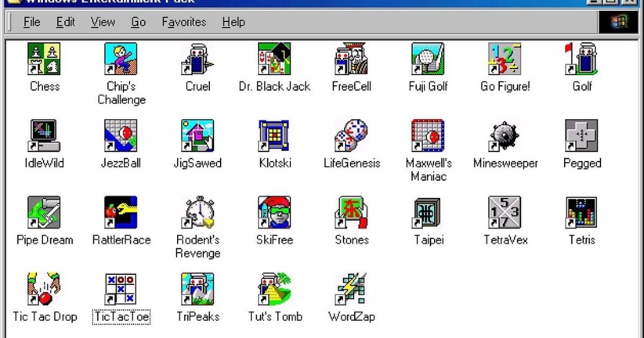Click the WordZap lightning icon
Viewport: 644px width, 338px height.
[352, 289]
